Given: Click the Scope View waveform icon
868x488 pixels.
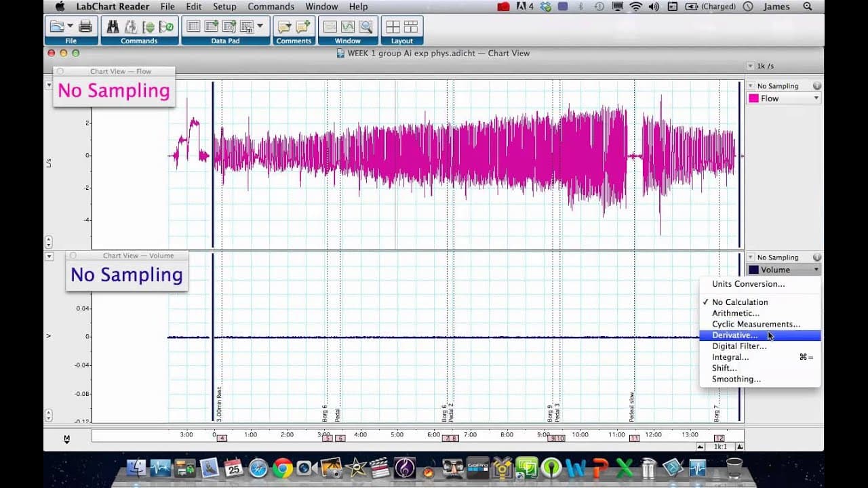Looking at the screenshot, I should (348, 26).
